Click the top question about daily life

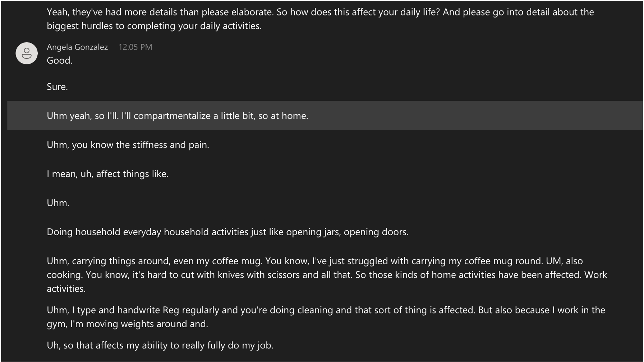[358, 12]
